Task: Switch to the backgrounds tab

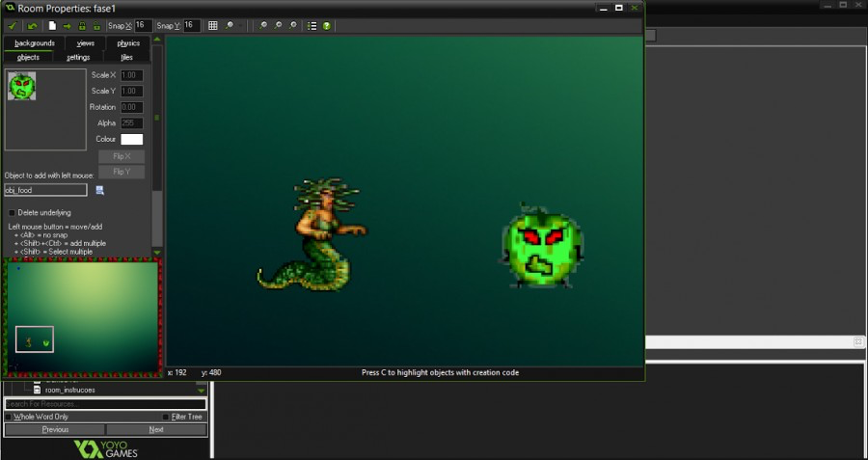Action: (x=35, y=43)
